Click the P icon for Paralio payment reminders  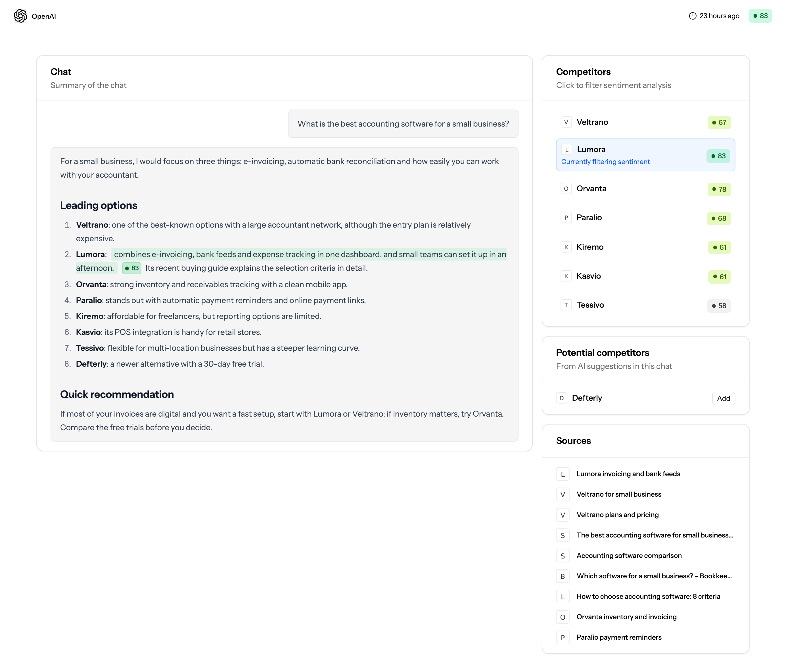563,637
